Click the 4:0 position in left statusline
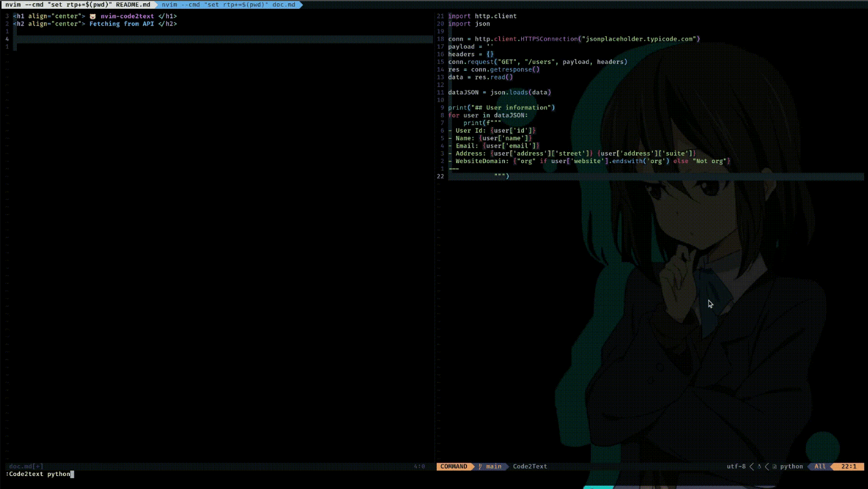868x489 pixels. (x=419, y=466)
